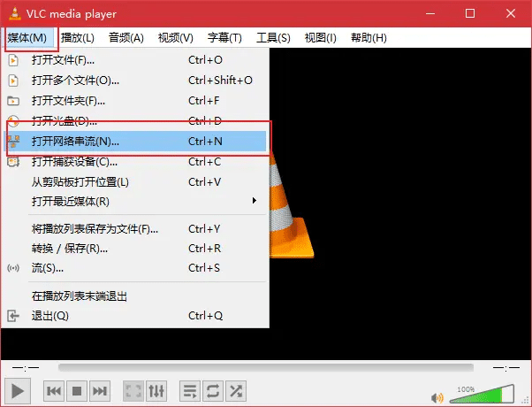Choose 流(S)... menu entry
The width and height of the screenshot is (532, 407).
(x=135, y=268)
